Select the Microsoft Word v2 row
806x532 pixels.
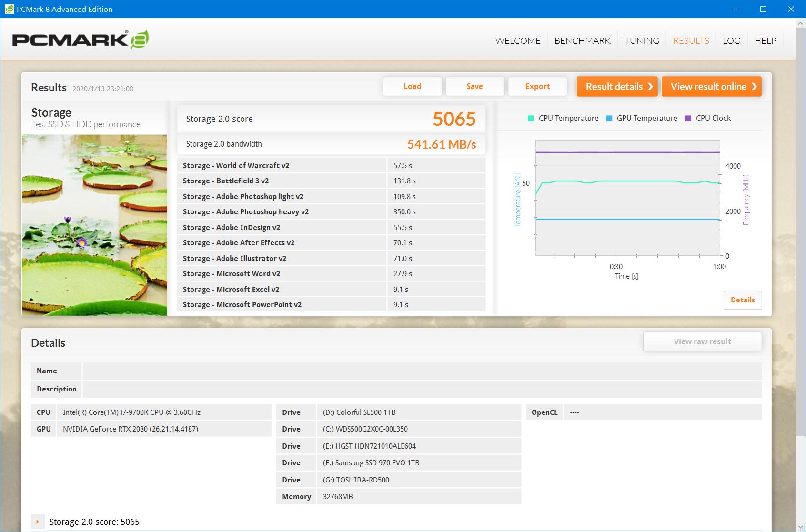pyautogui.click(x=331, y=274)
